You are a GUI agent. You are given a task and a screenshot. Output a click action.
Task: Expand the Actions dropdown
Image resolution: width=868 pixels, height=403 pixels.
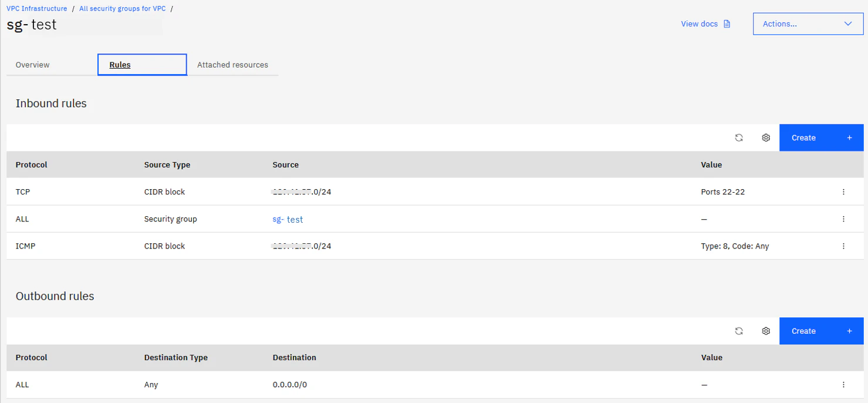tap(808, 24)
